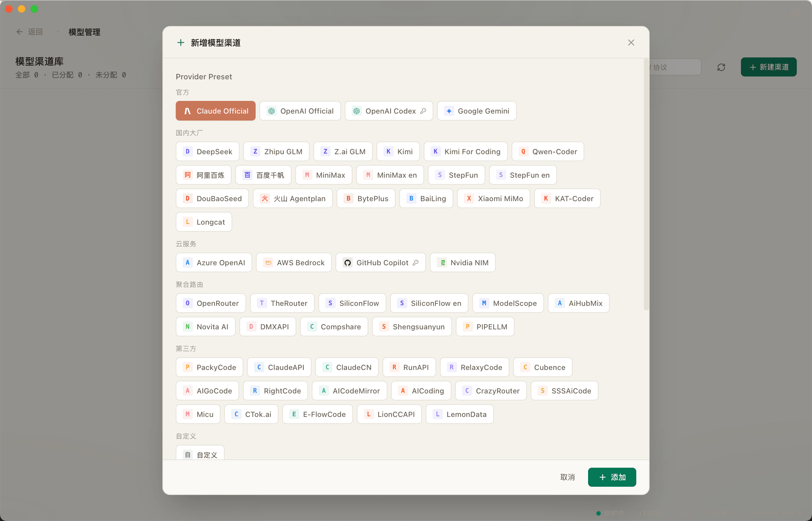Pick the 火山 Agentplan preset
Image resolution: width=812 pixels, height=521 pixels.
coord(292,199)
